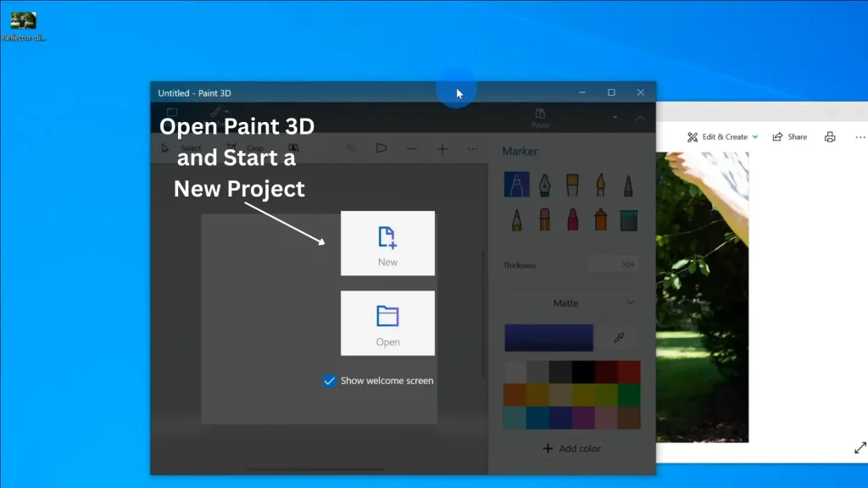The height and width of the screenshot is (488, 868).
Task: Select the Marker brush
Action: [517, 184]
